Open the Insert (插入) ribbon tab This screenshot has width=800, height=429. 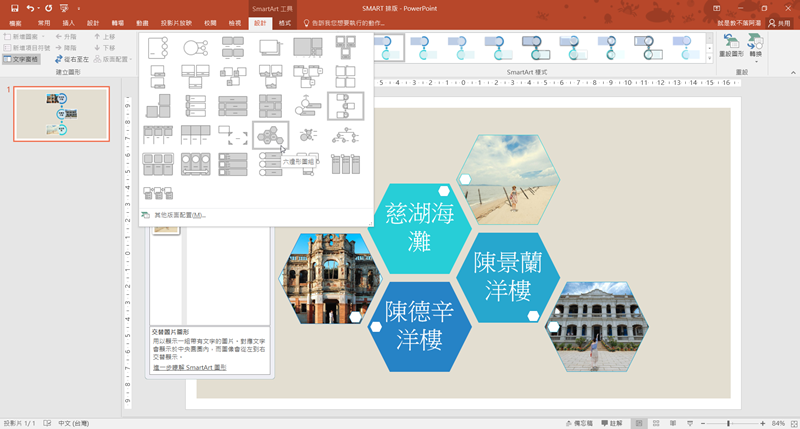68,22
